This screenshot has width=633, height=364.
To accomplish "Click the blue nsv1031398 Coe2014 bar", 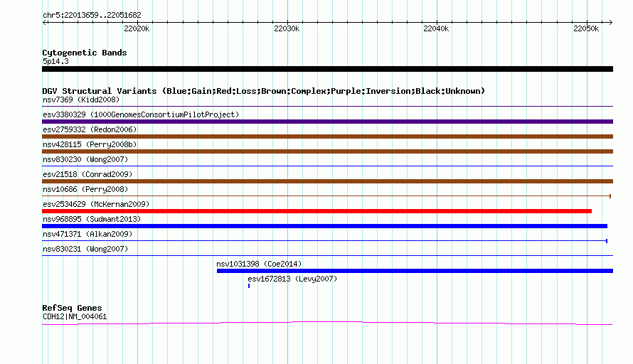I will pos(415,271).
